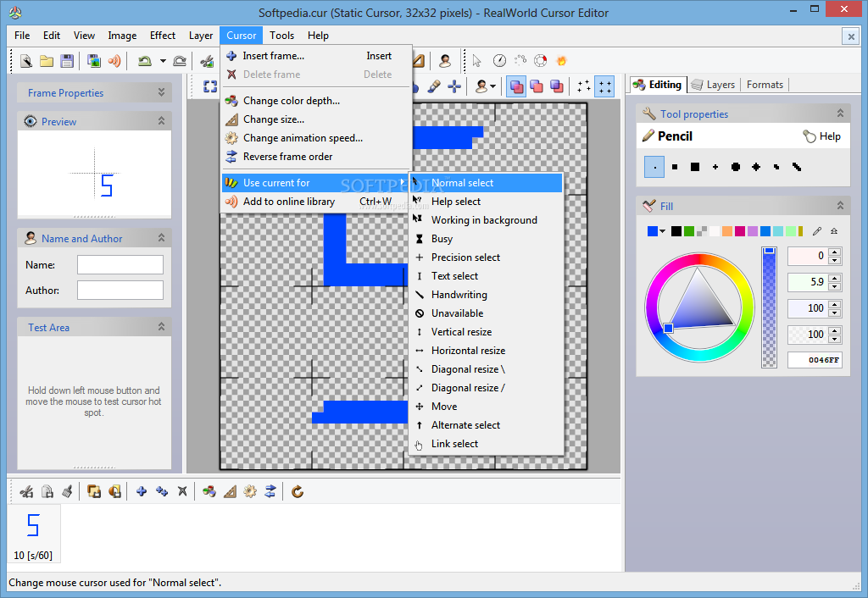Toggle the unhighlighted four-dot sparse grid button
This screenshot has height=598, width=868.
583,86
